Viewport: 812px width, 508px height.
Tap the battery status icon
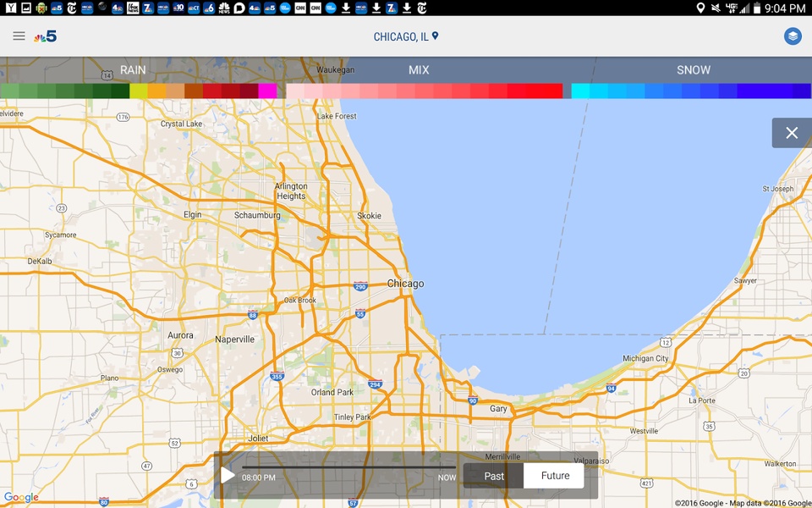[x=756, y=8]
